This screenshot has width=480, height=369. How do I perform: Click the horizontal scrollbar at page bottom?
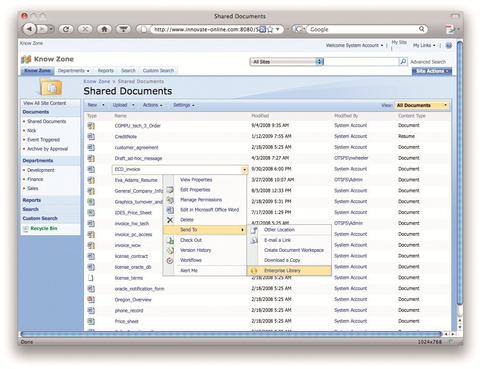pyautogui.click(x=231, y=334)
